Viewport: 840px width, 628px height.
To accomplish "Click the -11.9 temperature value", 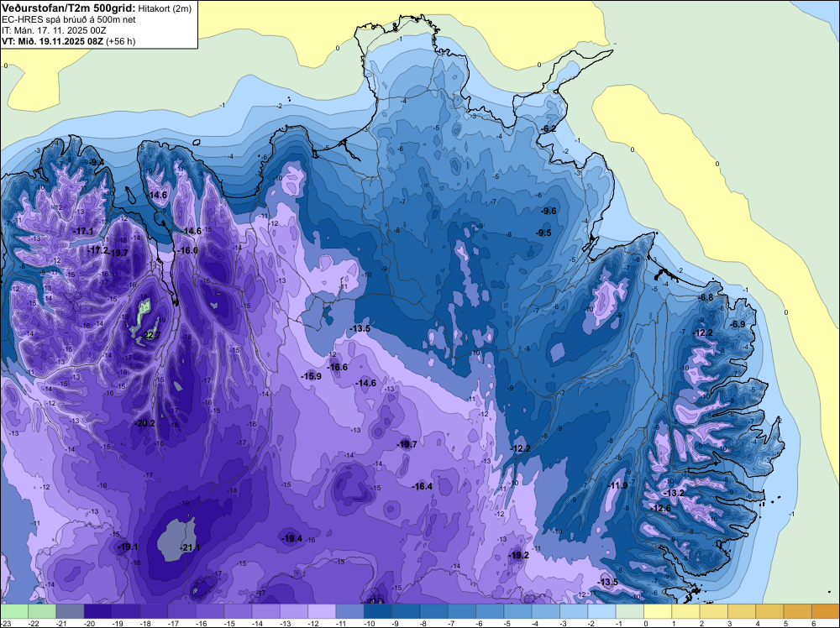I will click(x=617, y=485).
